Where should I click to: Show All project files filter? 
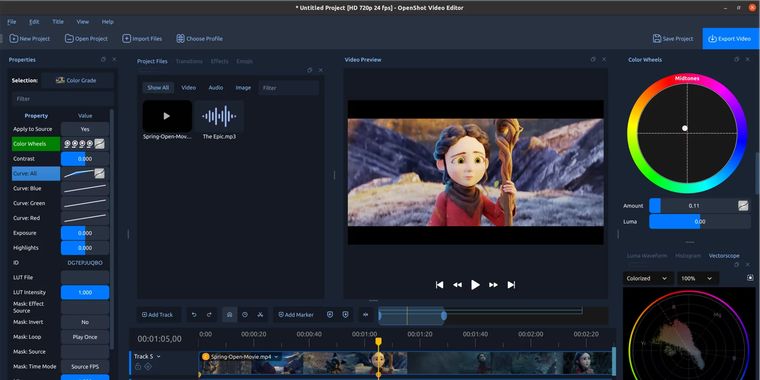click(x=158, y=88)
